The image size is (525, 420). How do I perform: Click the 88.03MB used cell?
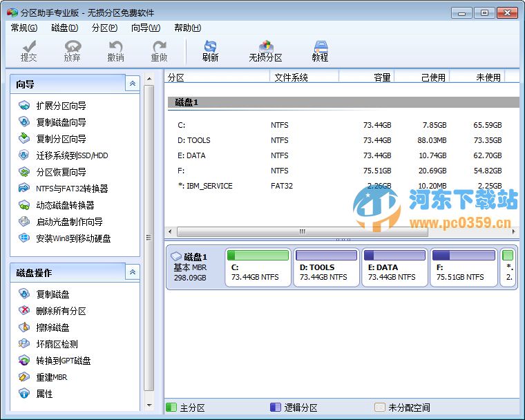pyautogui.click(x=432, y=140)
